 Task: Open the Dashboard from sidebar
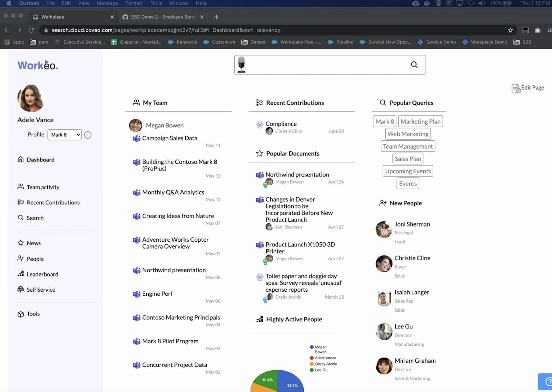(x=40, y=159)
